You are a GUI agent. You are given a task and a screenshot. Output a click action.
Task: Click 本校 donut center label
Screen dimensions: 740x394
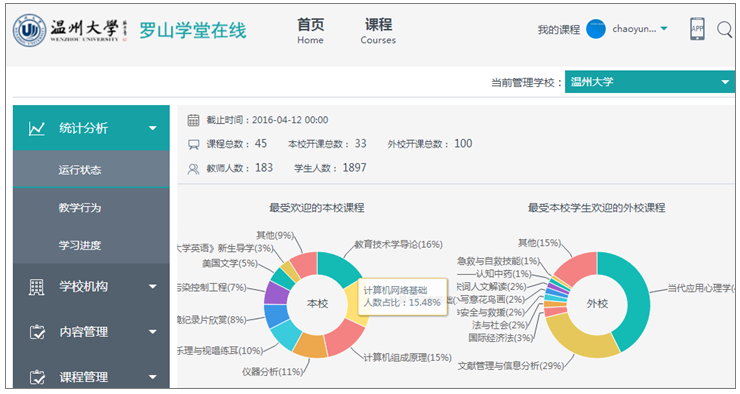pos(318,304)
